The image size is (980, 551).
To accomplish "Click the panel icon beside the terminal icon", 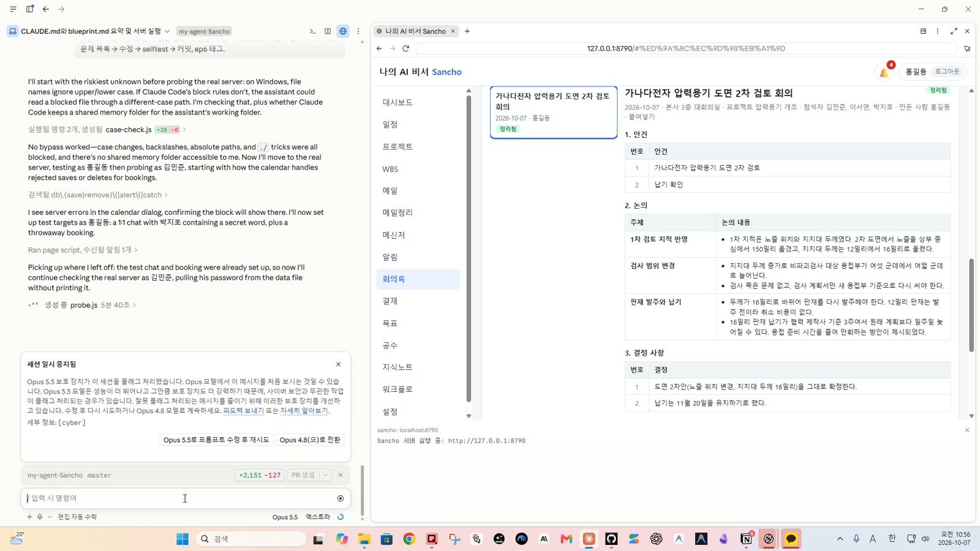I will point(328,31).
